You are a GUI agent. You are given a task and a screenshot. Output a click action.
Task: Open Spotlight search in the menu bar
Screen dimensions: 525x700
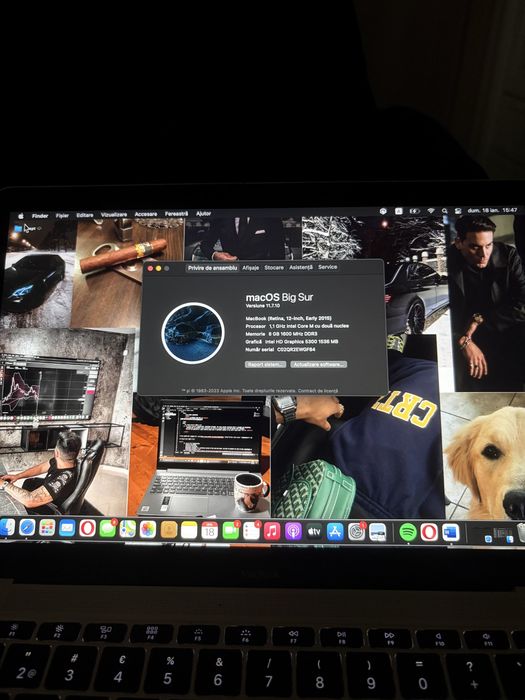point(445,211)
